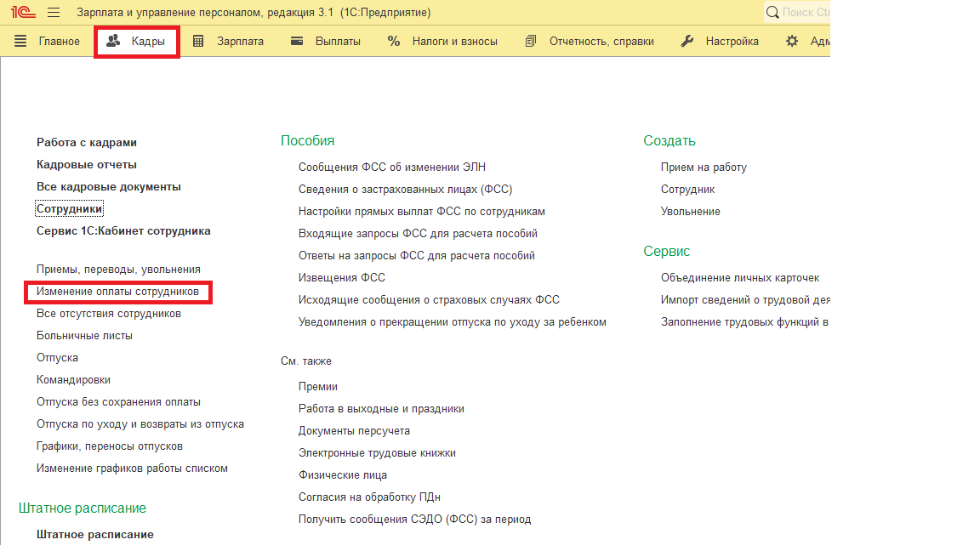The width and height of the screenshot is (980, 551).
Task: Open the Сотрудники list
Action: click(x=69, y=208)
